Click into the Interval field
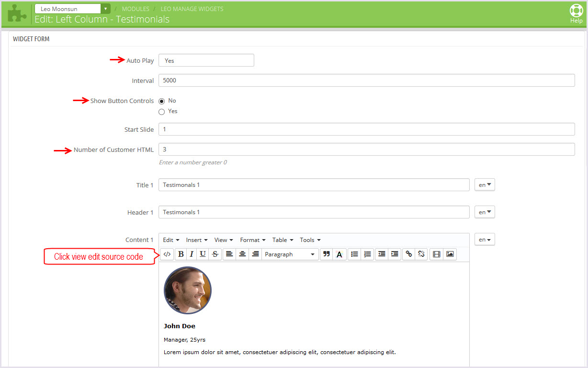This screenshot has width=588, height=368. pyautogui.click(x=367, y=80)
